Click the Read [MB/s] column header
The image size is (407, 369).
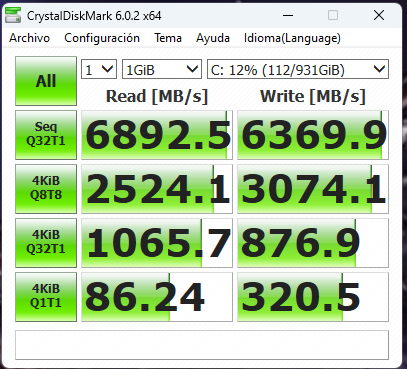(157, 96)
